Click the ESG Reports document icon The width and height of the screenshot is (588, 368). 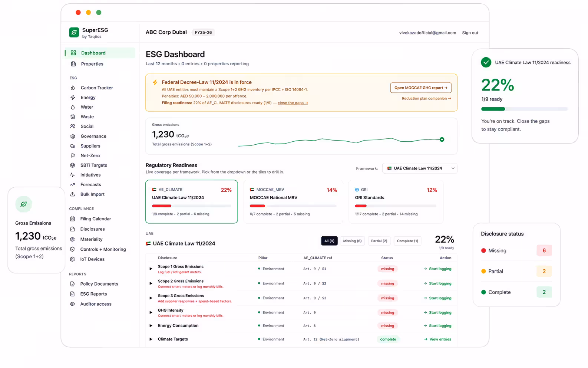click(73, 294)
